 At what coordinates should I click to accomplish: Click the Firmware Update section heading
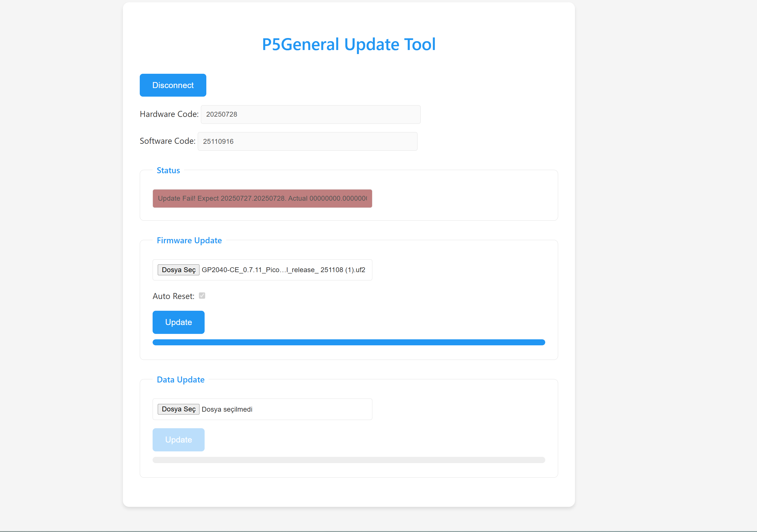click(x=189, y=240)
